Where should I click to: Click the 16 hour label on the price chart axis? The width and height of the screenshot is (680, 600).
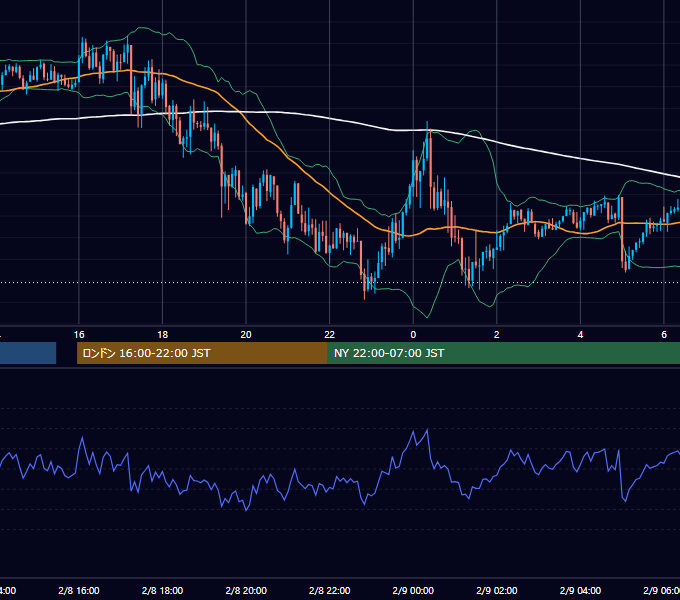[79, 335]
